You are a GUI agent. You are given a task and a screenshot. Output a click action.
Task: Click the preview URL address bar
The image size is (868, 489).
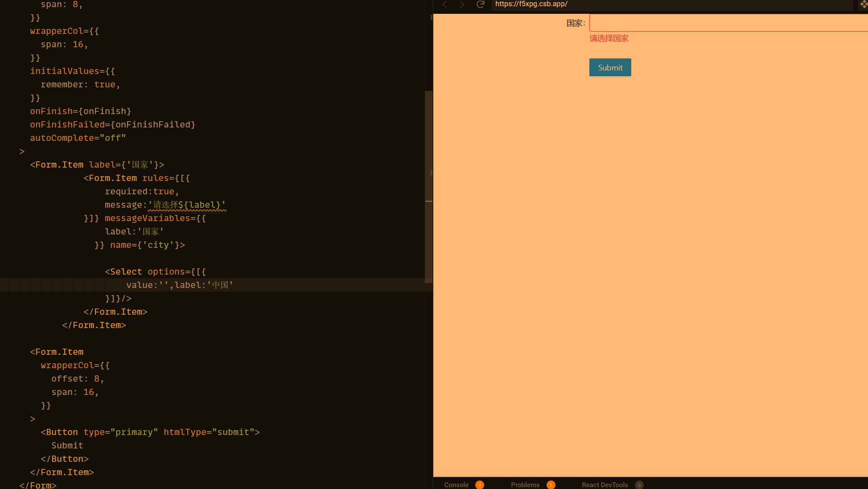pos(669,4)
